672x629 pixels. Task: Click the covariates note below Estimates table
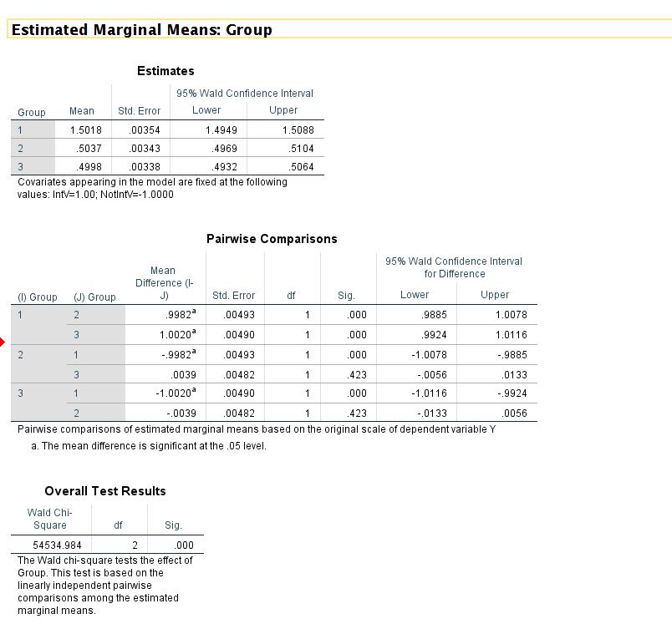151,188
